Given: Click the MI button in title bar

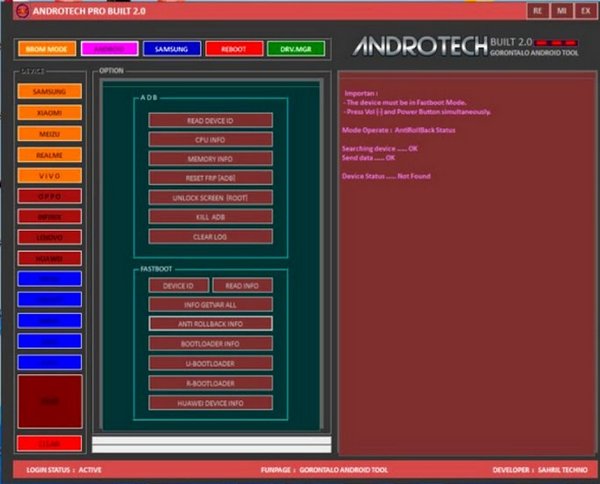Looking at the screenshot, I should pos(562,11).
